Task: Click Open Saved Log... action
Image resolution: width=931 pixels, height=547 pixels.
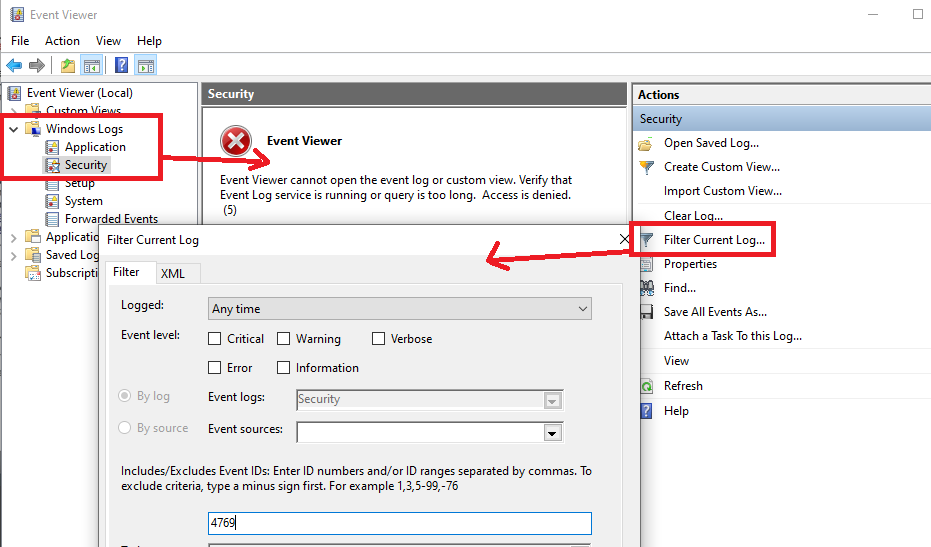Action: point(711,143)
